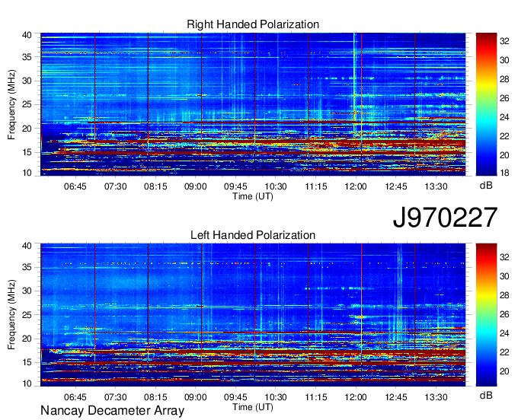Click "09:45" tick on left-handed plot time axis

coord(235,397)
